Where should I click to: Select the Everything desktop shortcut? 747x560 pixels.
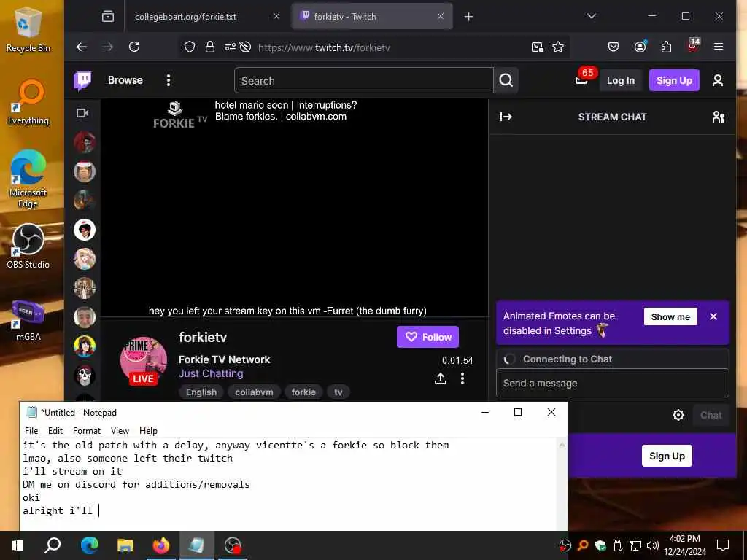tap(28, 103)
